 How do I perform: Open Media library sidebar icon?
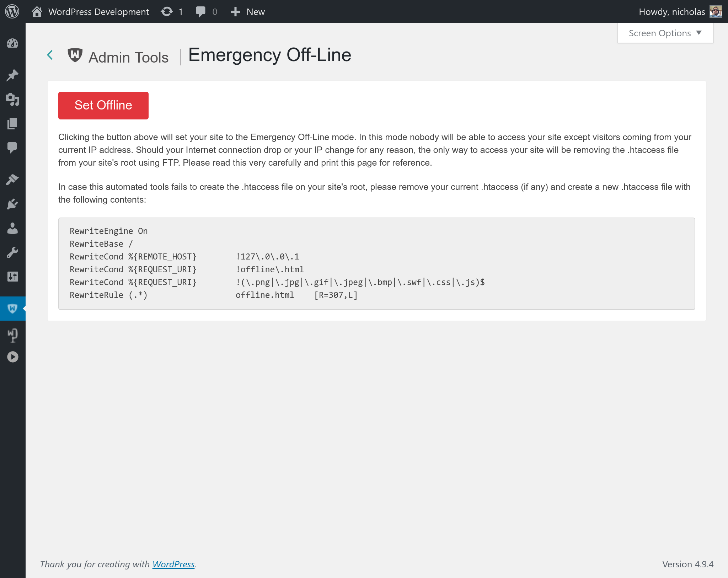[x=12, y=100]
